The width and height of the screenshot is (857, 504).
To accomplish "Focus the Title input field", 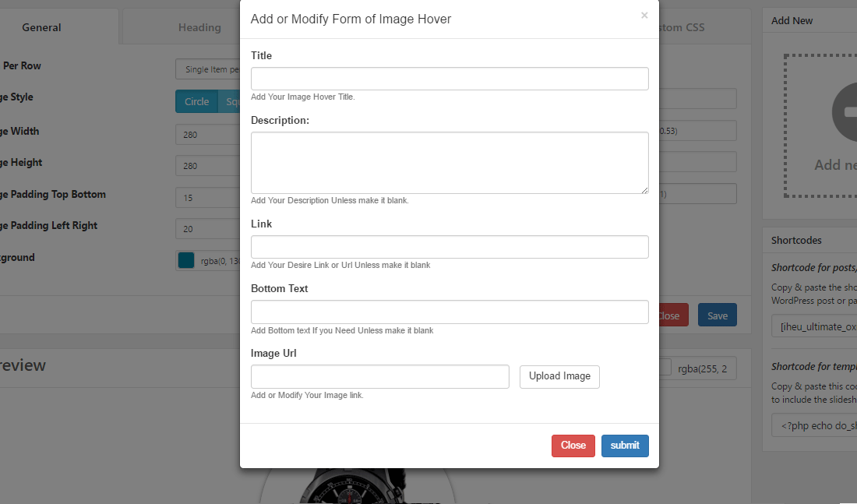I will 450,79.
